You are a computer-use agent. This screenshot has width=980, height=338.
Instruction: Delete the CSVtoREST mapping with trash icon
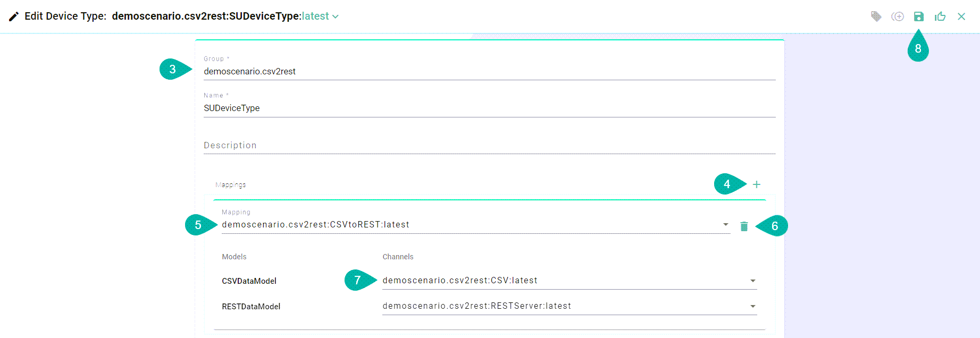(744, 226)
